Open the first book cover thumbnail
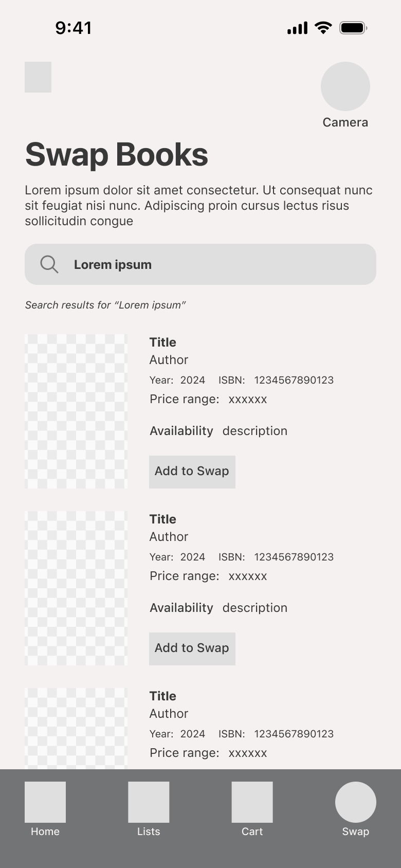 click(76, 411)
